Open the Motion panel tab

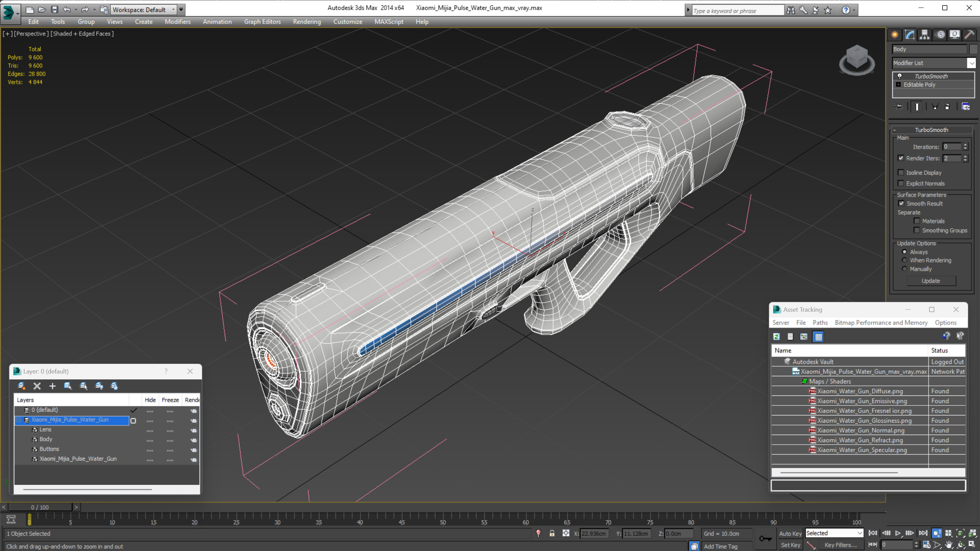940,35
